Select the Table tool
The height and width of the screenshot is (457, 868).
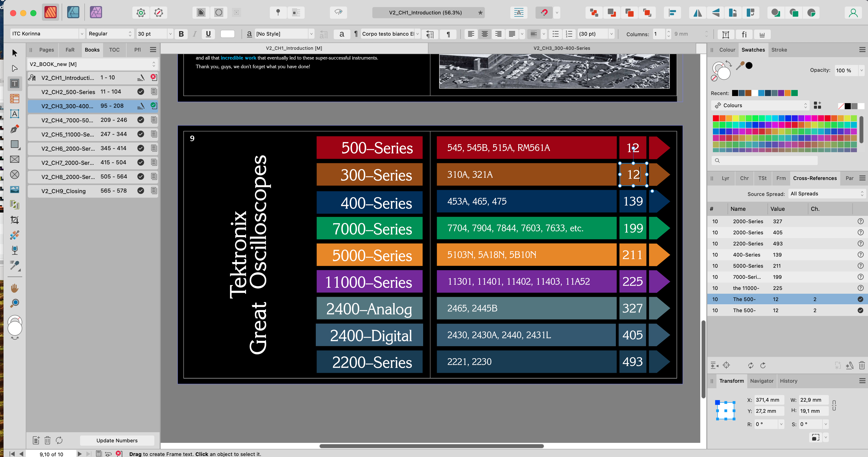[x=14, y=99]
